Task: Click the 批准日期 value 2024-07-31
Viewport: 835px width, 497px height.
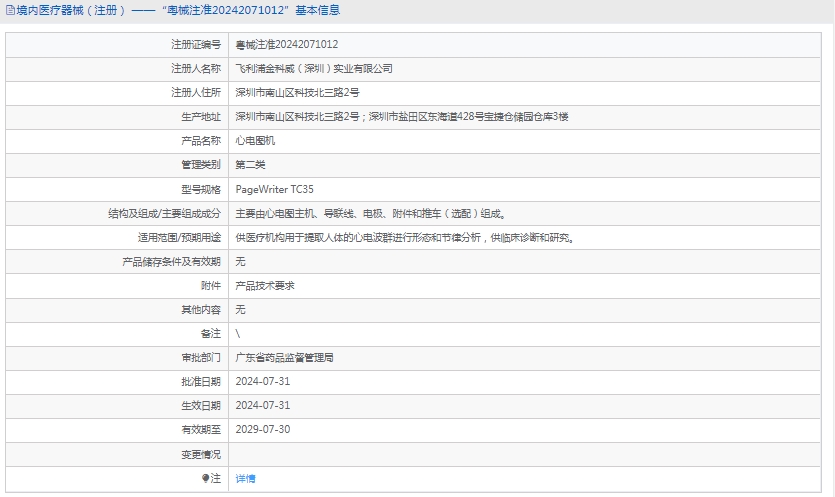Action: click(262, 381)
